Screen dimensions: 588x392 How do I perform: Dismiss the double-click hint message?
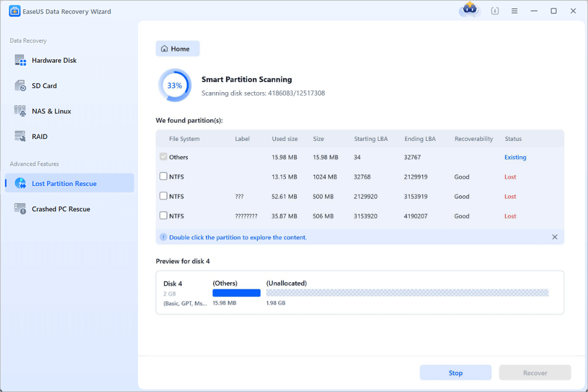555,237
